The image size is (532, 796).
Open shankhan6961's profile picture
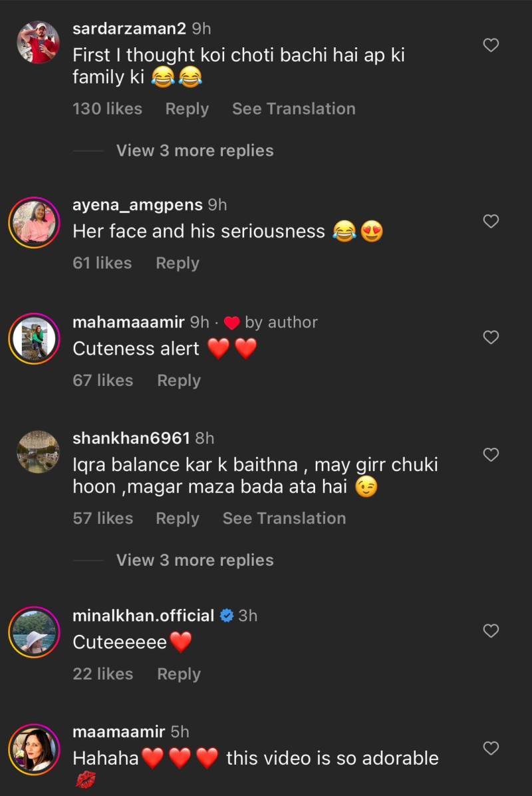coord(38,452)
